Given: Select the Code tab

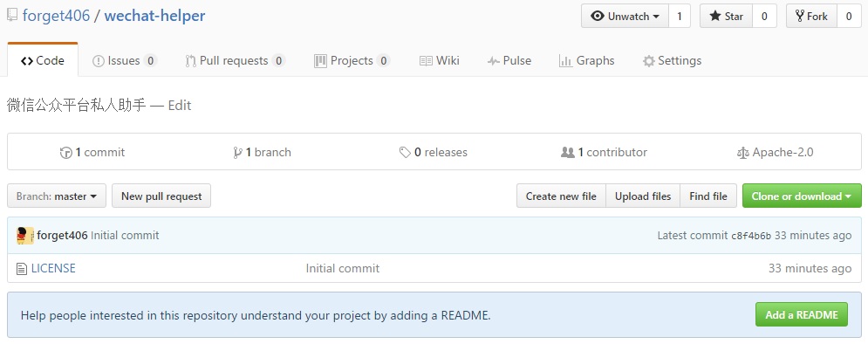Looking at the screenshot, I should point(43,60).
